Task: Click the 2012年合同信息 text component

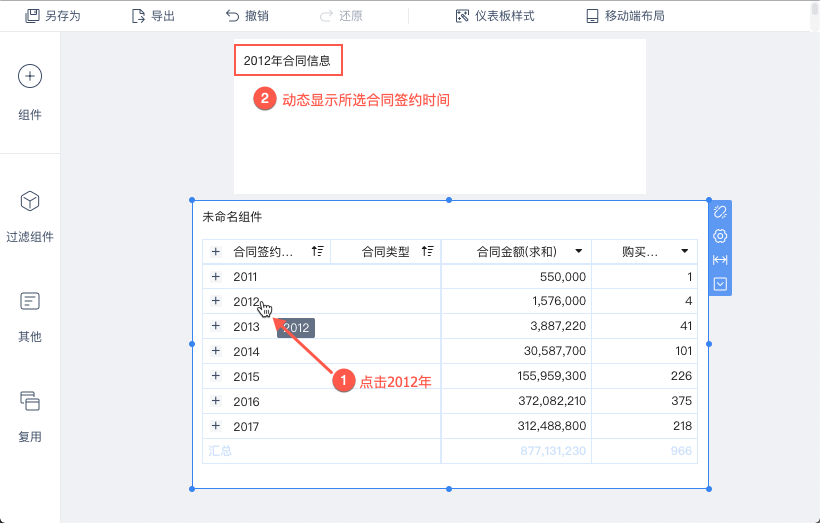Action: 287,61
